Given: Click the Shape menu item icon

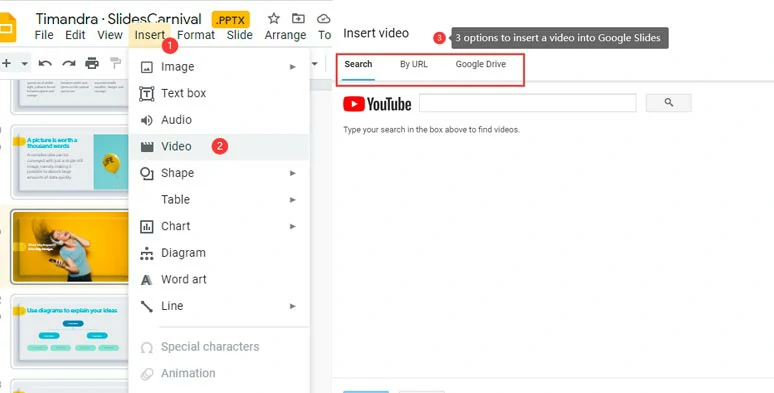Looking at the screenshot, I should pos(147,174).
